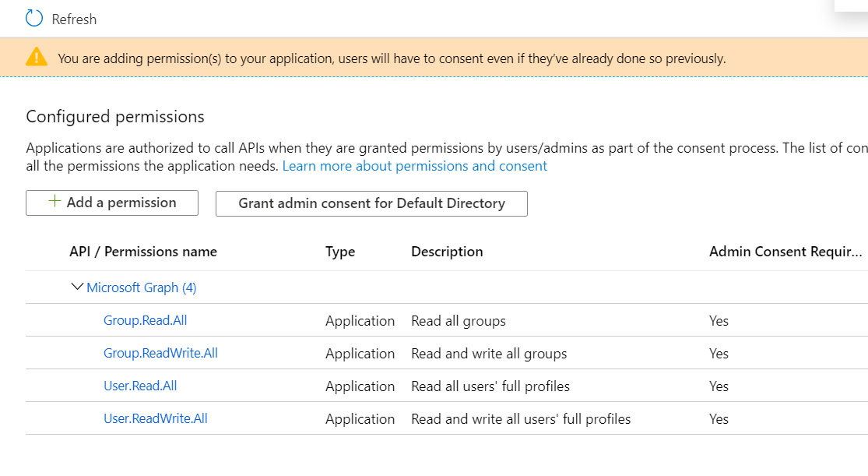Click the Yes value in the Group.Read.All row

(x=719, y=321)
